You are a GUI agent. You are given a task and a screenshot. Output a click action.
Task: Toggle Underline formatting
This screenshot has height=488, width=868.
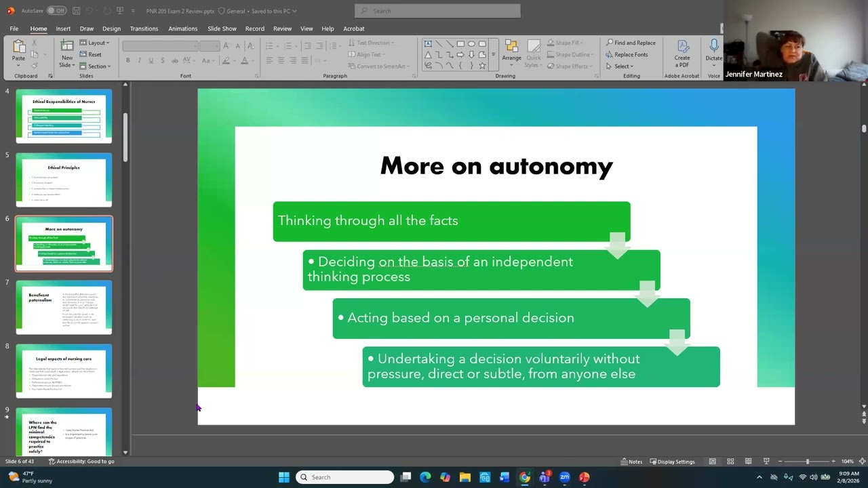click(151, 60)
